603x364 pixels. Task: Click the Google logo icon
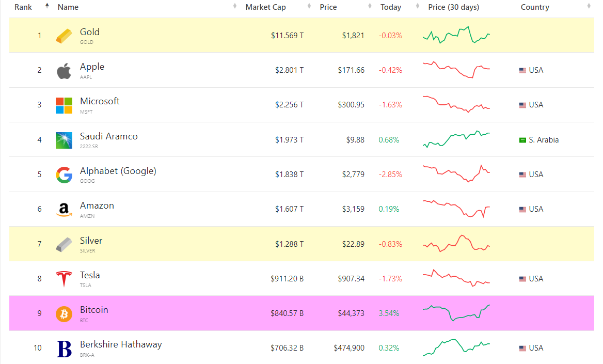click(x=64, y=175)
